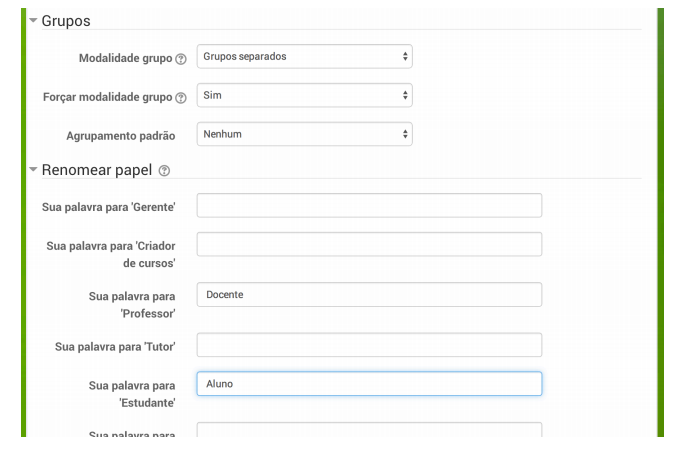The height and width of the screenshot is (450, 684).
Task: Click the Renomear papel section heading
Action: (96, 170)
